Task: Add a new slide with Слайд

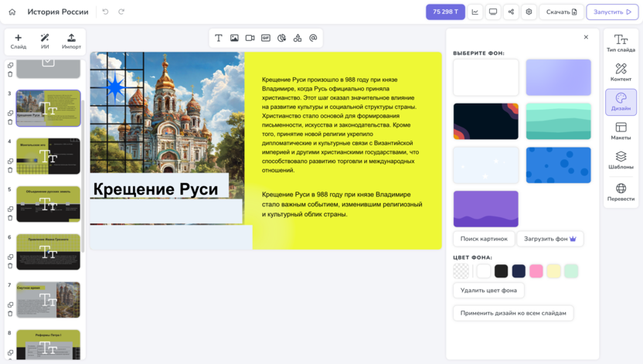Action: tap(19, 42)
